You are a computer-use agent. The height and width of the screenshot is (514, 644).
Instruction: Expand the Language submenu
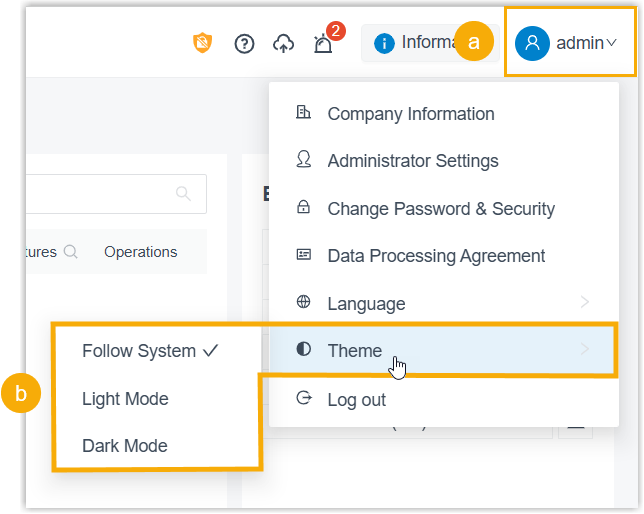(584, 303)
